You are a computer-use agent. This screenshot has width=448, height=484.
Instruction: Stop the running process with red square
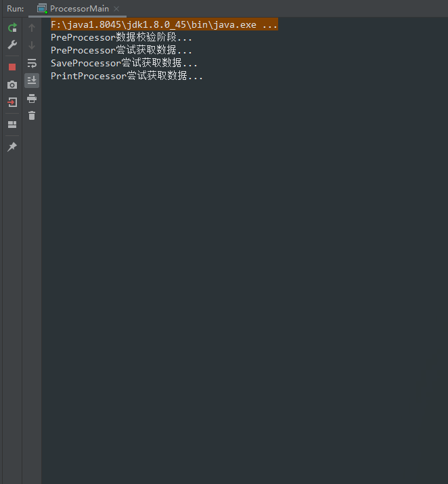[12, 67]
